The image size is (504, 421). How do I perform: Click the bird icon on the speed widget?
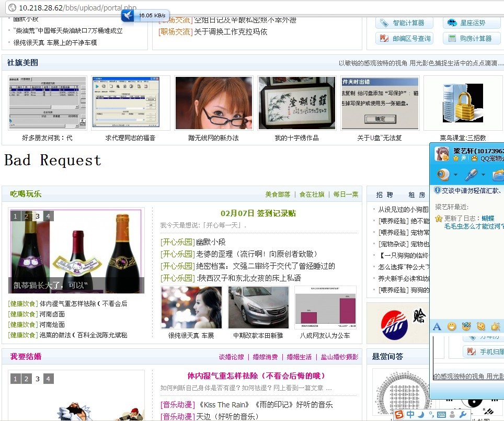pos(128,16)
